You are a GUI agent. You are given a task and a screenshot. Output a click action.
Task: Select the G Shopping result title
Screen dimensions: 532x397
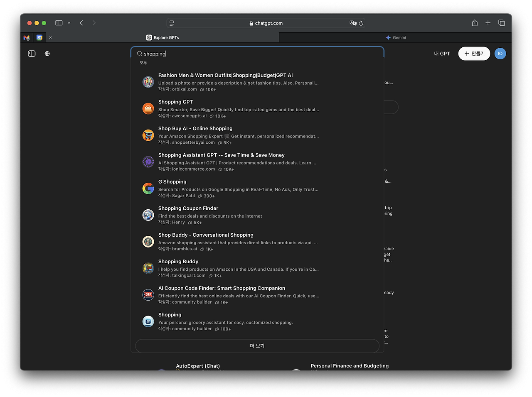point(172,181)
